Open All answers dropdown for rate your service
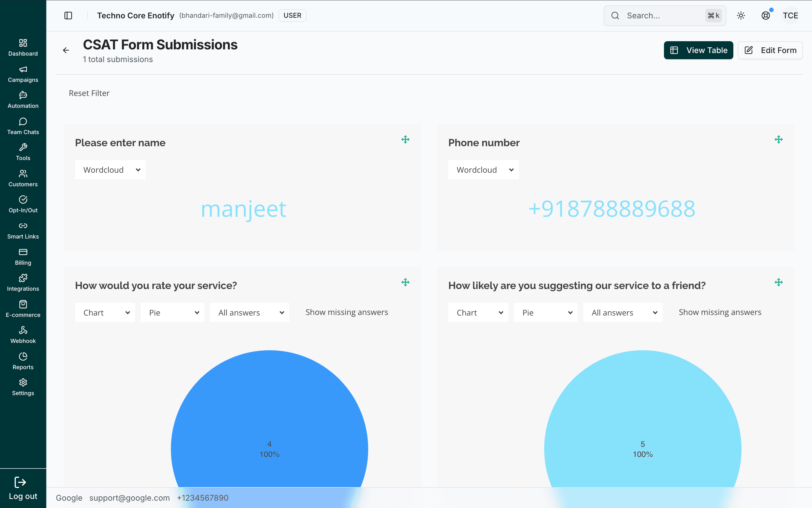 [x=250, y=312]
